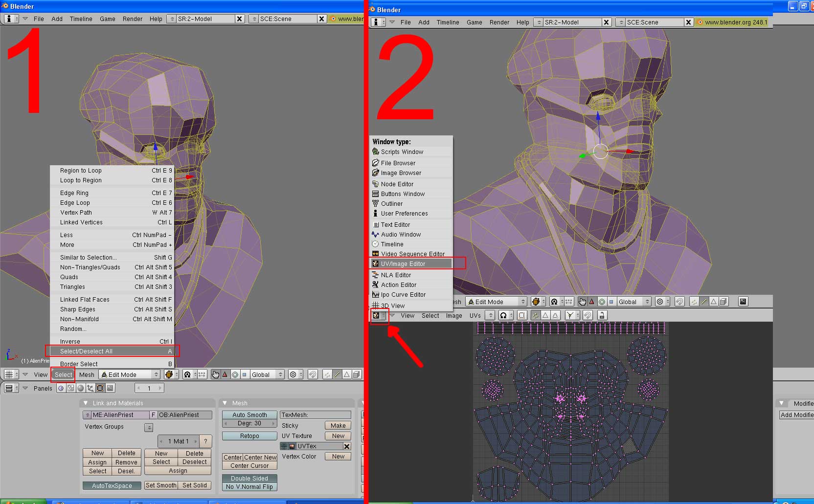
Task: Click the Center Cursor button
Action: point(249,466)
